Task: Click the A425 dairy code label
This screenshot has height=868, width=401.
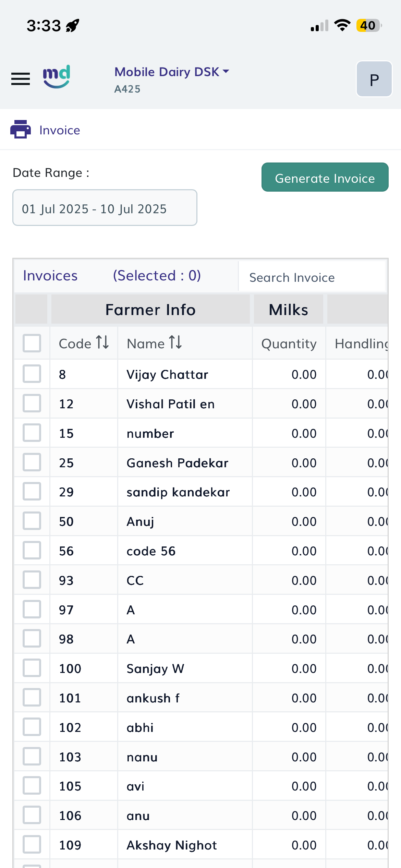Action: [127, 89]
